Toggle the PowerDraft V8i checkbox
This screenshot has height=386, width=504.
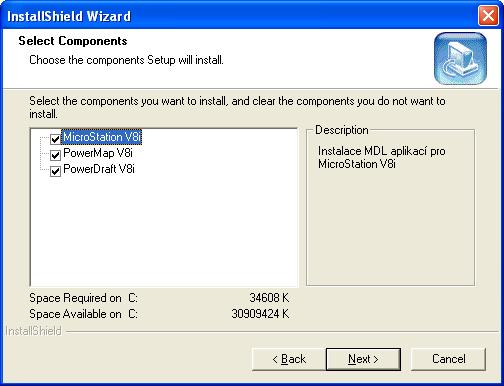(55, 171)
